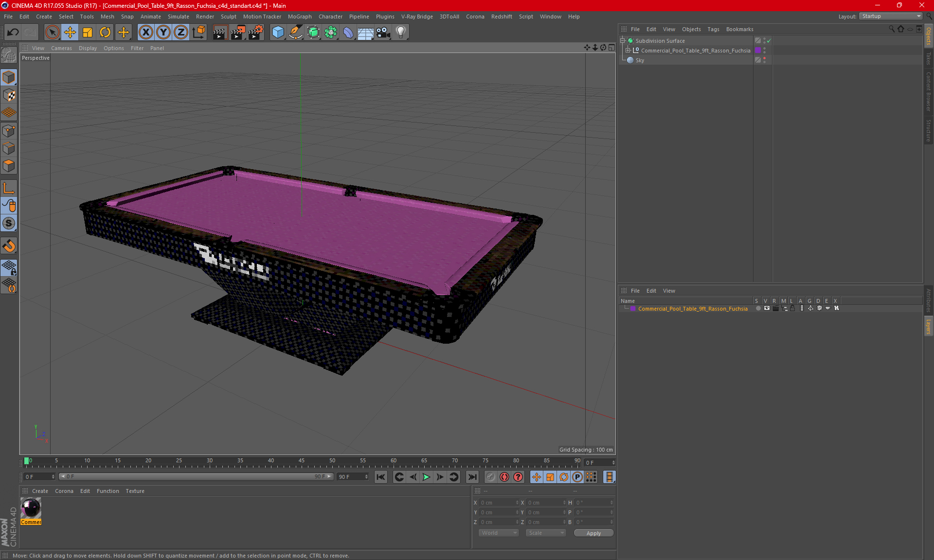The height and width of the screenshot is (560, 934).
Task: Select the Move tool in top toolbar
Action: pos(70,33)
